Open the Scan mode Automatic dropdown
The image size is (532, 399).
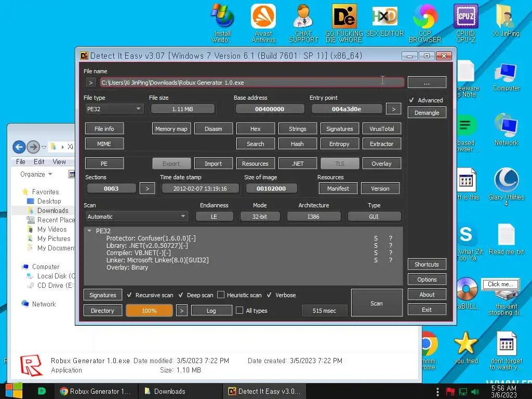(x=137, y=217)
